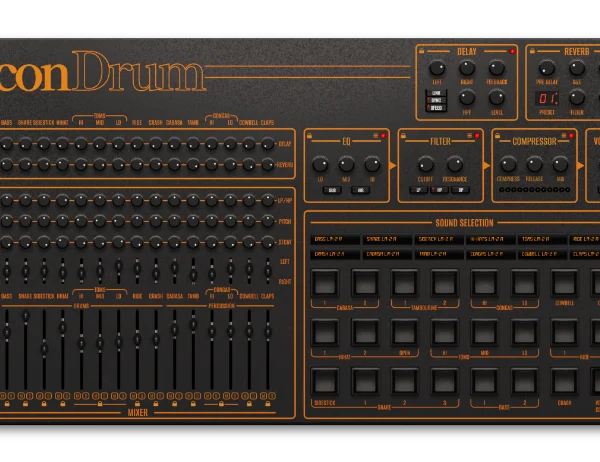Click the Compressor section lock icon
This screenshot has height=462, width=600.
tap(497, 135)
